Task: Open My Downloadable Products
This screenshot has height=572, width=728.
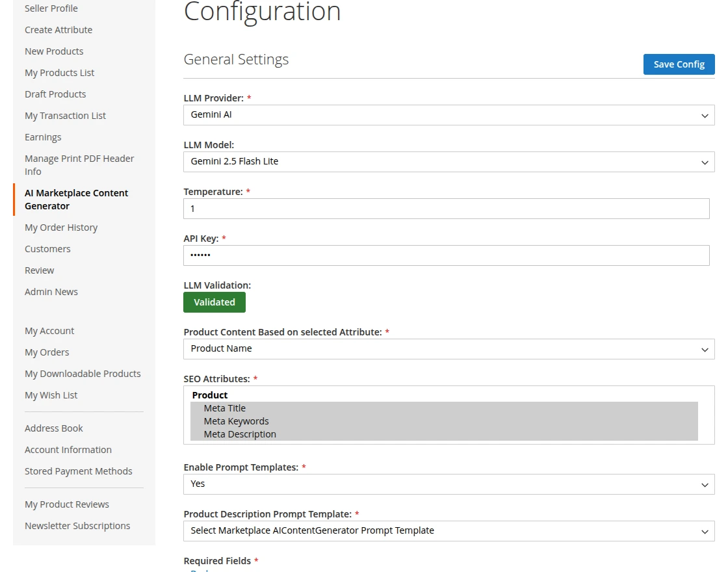Action: pos(83,374)
